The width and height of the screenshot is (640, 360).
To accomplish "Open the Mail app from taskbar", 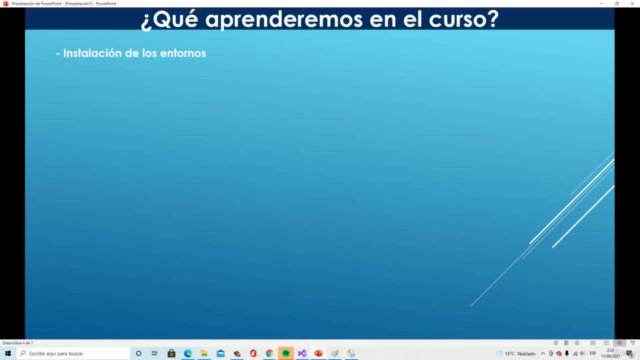I will (220, 353).
